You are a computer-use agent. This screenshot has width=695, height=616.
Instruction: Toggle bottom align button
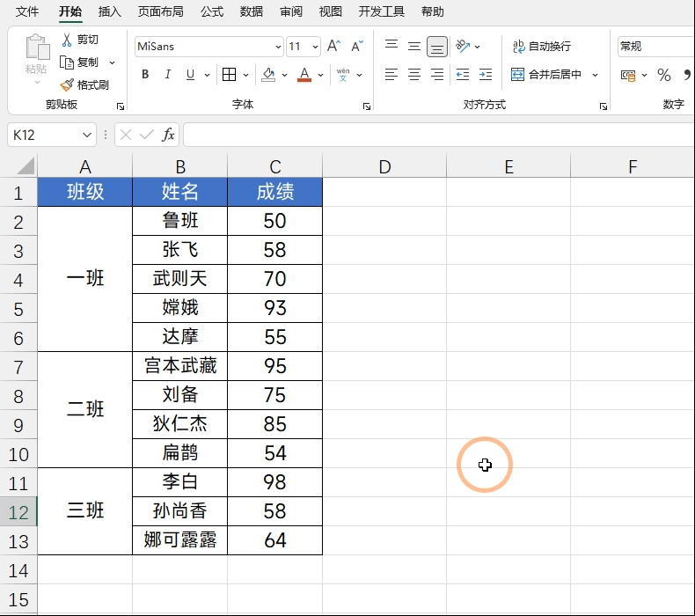437,47
